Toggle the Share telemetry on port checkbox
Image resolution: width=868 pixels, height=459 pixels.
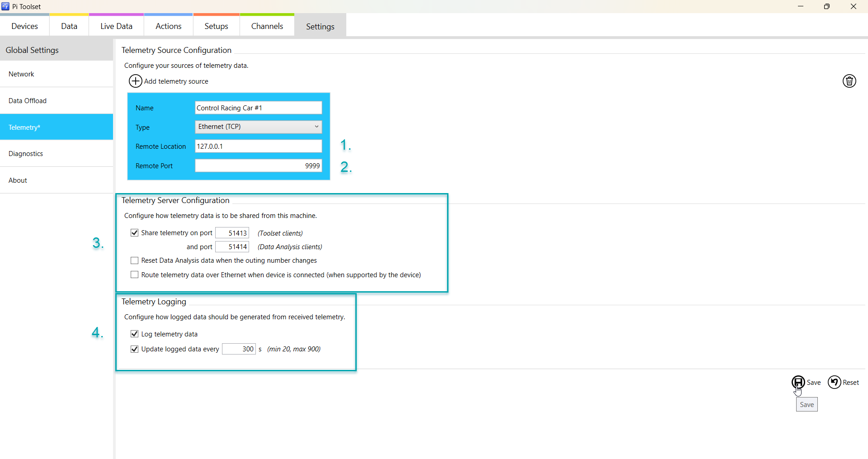[x=134, y=232]
